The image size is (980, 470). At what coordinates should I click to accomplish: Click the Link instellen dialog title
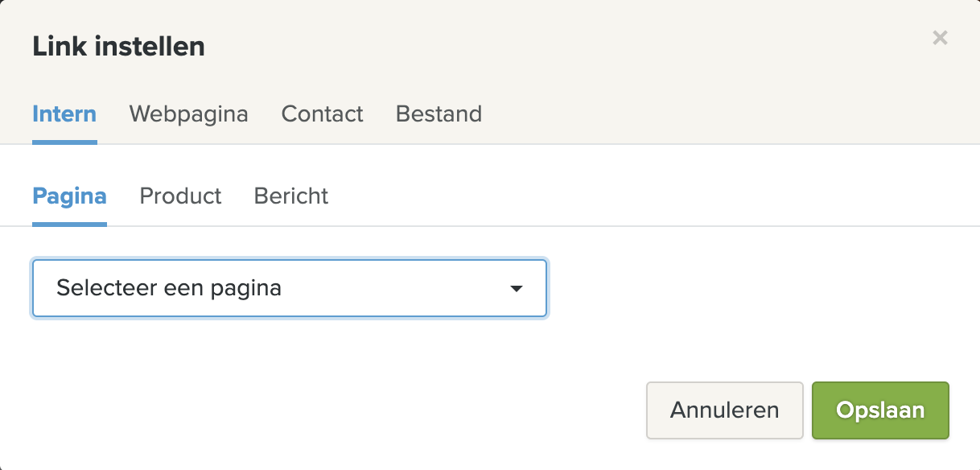coord(118,46)
